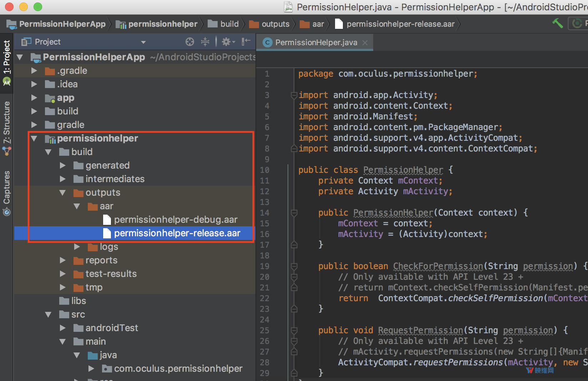Open the Project view type dropdown

tap(143, 42)
